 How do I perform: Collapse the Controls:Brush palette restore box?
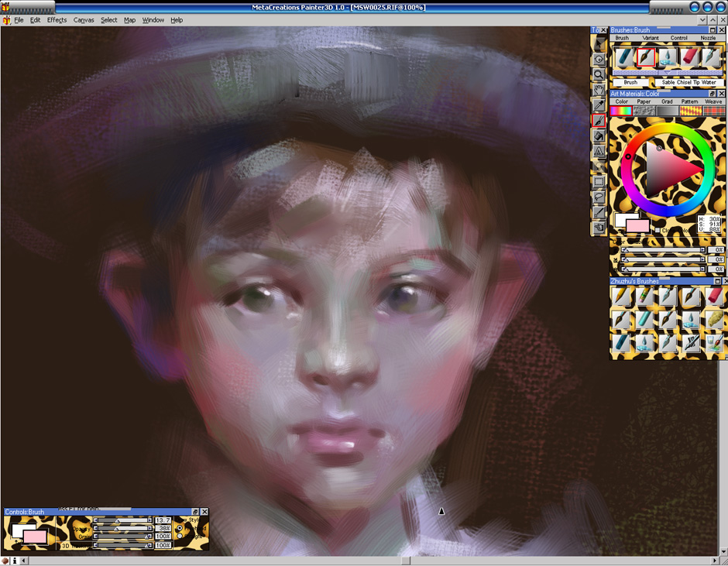click(195, 512)
